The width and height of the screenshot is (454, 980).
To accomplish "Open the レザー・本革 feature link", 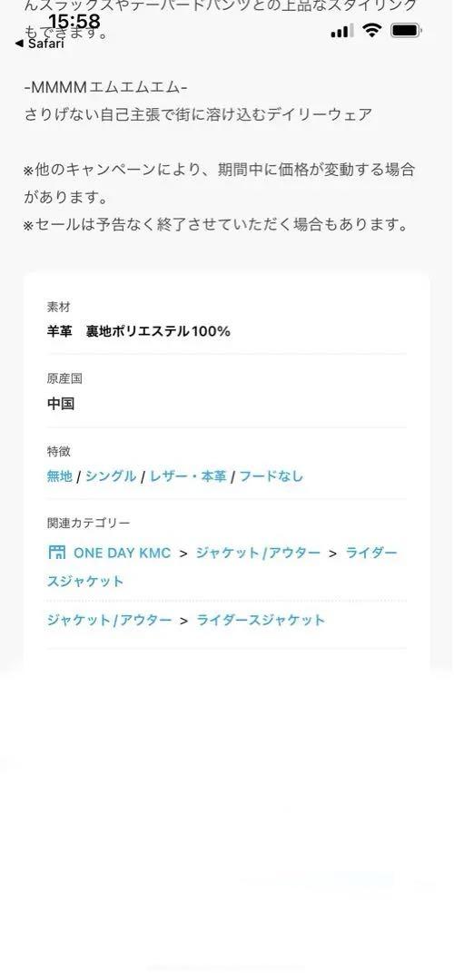I will tap(188, 476).
